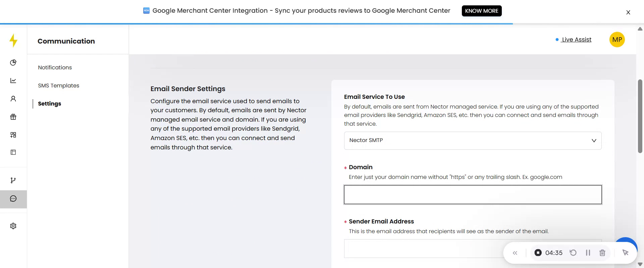Open the settings gear icon in sidebar
The image size is (644, 268).
click(13, 226)
